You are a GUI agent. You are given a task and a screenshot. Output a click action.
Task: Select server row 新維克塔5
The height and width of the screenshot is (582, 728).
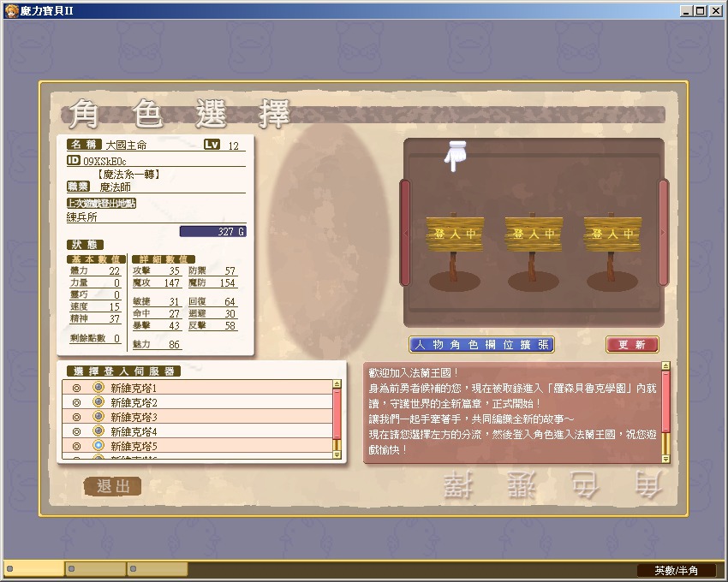[197, 446]
